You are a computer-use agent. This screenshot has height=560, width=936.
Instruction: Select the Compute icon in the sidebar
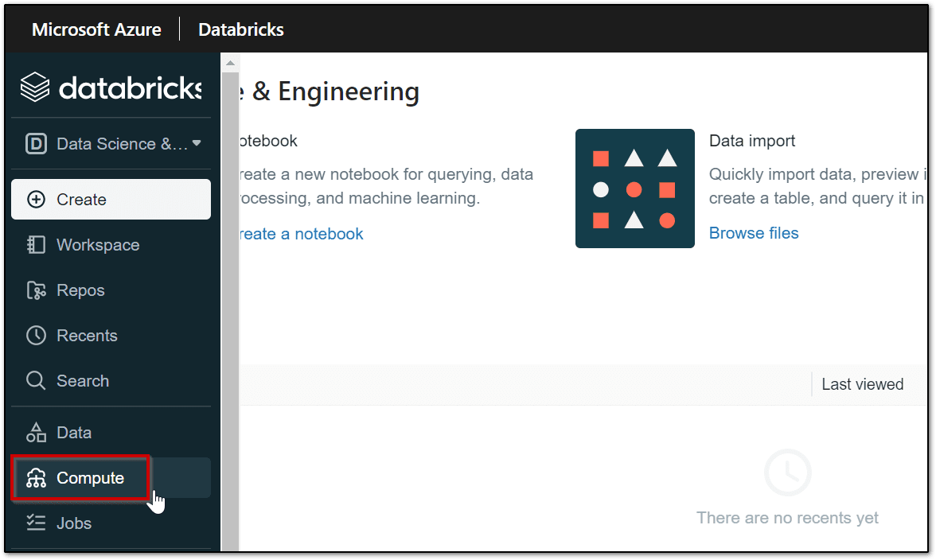click(36, 477)
